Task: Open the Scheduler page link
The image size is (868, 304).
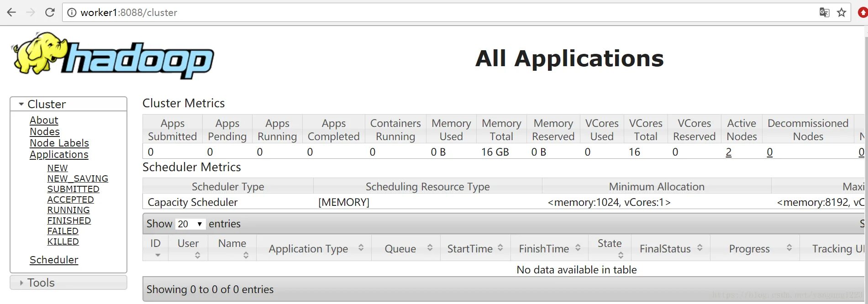Action: (54, 260)
